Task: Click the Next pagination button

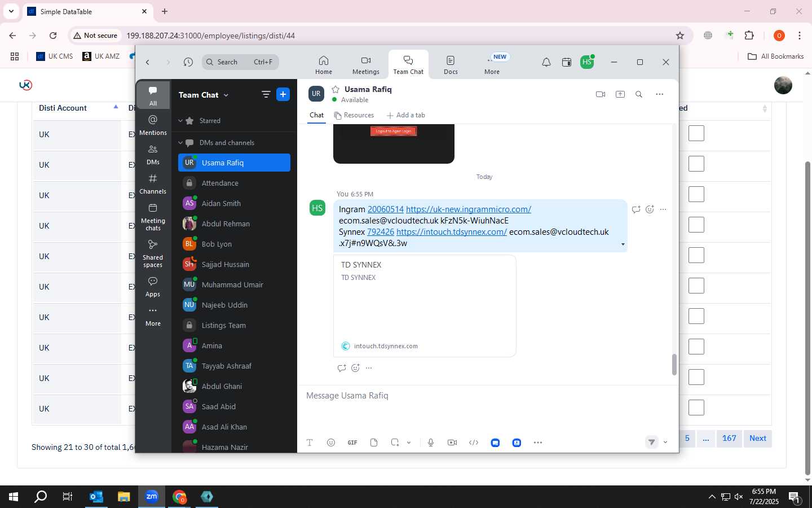Action: click(757, 439)
